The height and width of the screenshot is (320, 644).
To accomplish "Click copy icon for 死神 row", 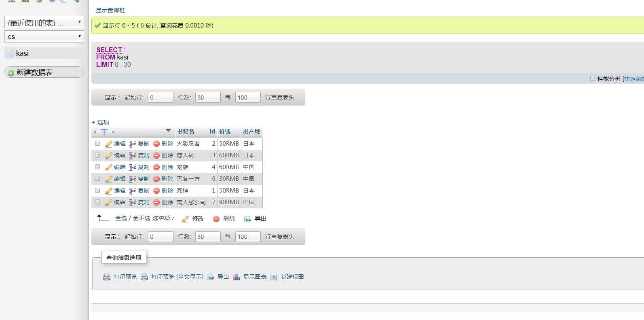I will [133, 191].
